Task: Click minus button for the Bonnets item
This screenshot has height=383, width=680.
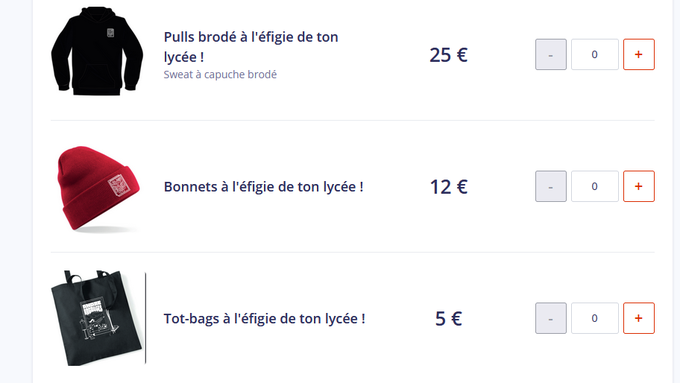Action: click(550, 186)
